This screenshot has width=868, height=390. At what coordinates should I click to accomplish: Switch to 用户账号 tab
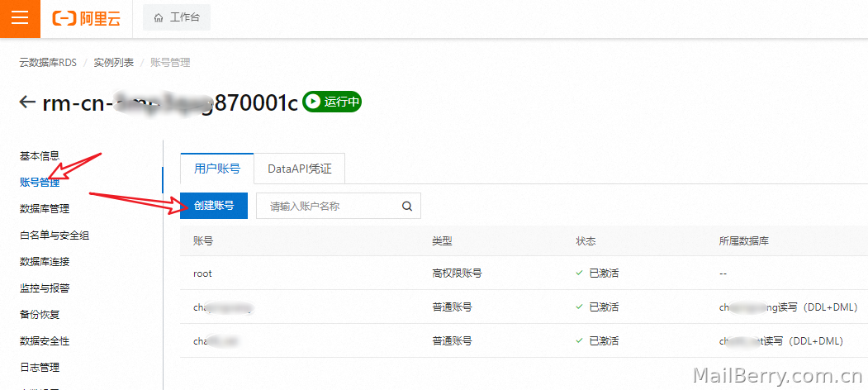pyautogui.click(x=217, y=169)
